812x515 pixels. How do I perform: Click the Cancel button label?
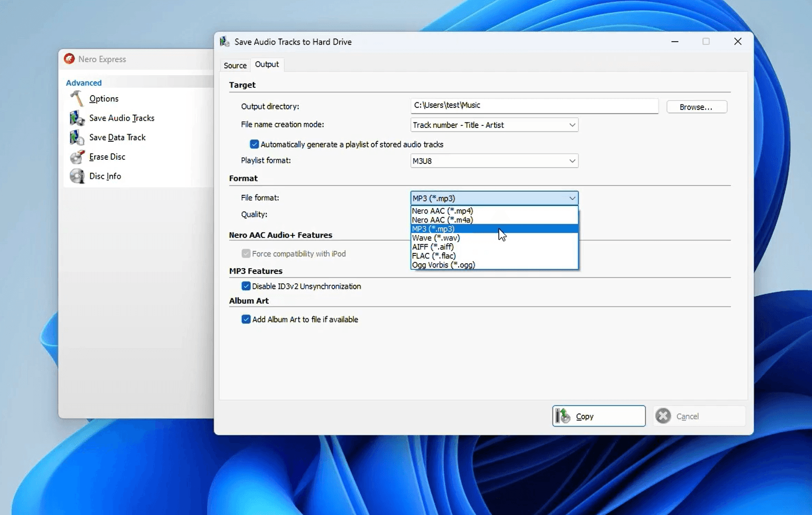(x=687, y=416)
